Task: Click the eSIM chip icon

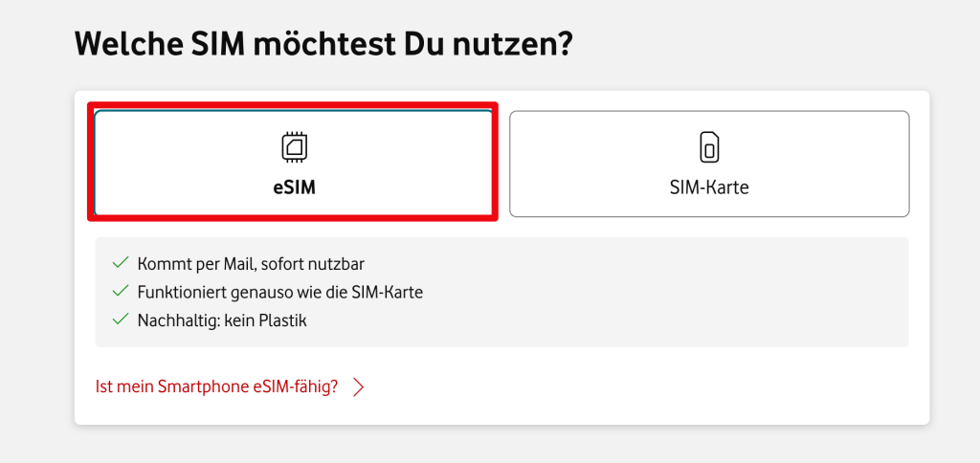Action: pyautogui.click(x=293, y=147)
